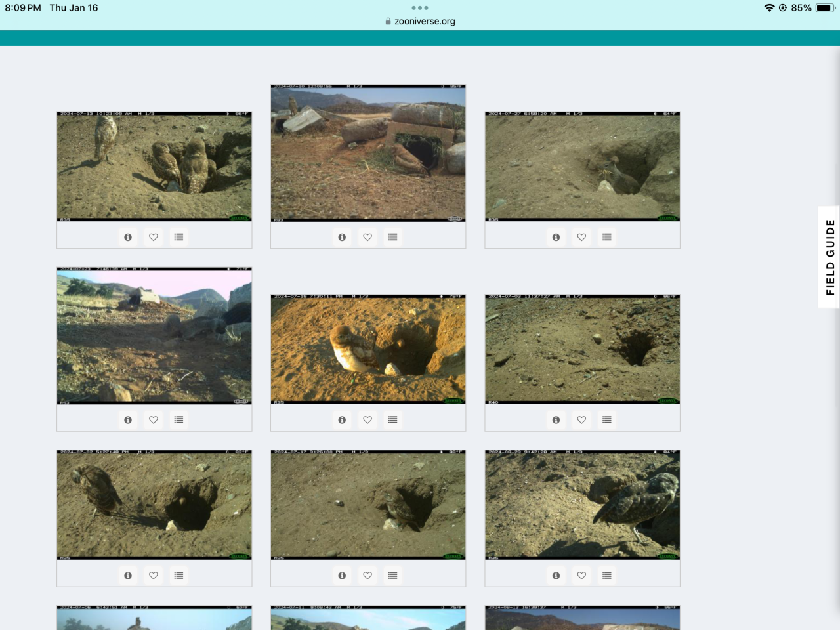Open info for the 2024-07-19 sunlit owl photo
The width and height of the screenshot is (840, 630).
pyautogui.click(x=342, y=419)
